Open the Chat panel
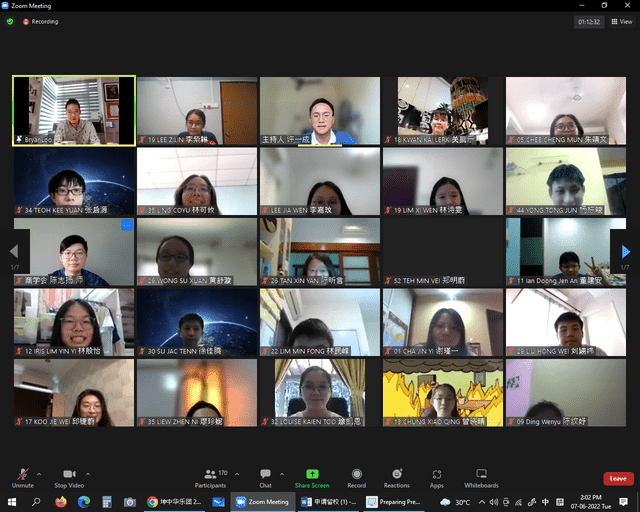The width and height of the screenshot is (640, 512). point(265,478)
